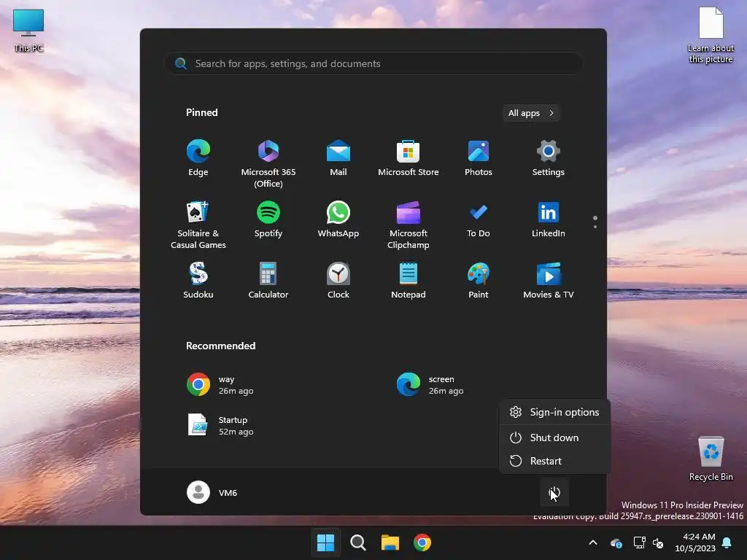Go to next pinned apps page dots
This screenshot has height=560, width=747.
(x=595, y=222)
